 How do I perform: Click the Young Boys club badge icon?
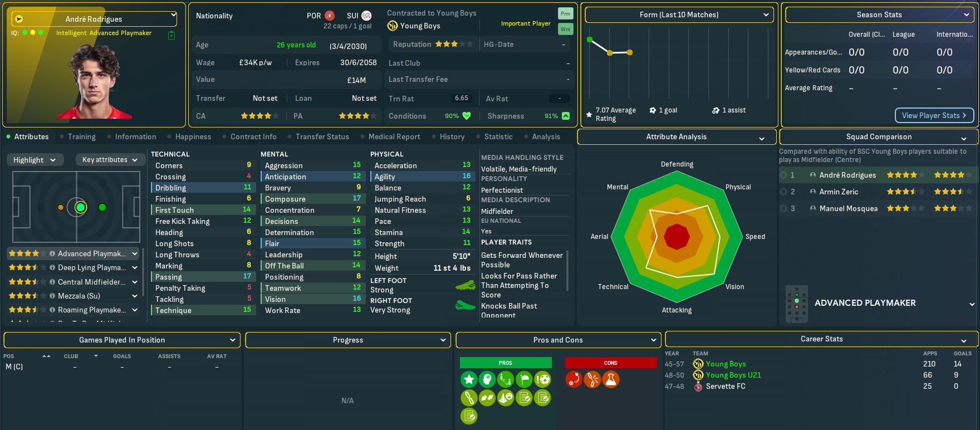pyautogui.click(x=393, y=26)
